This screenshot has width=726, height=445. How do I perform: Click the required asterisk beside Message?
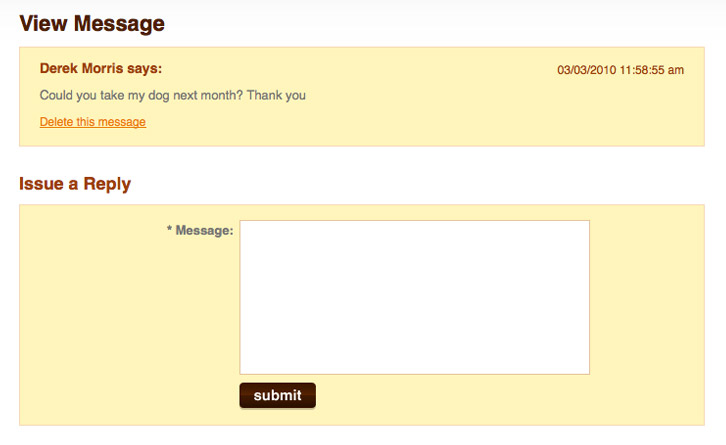tap(169, 229)
